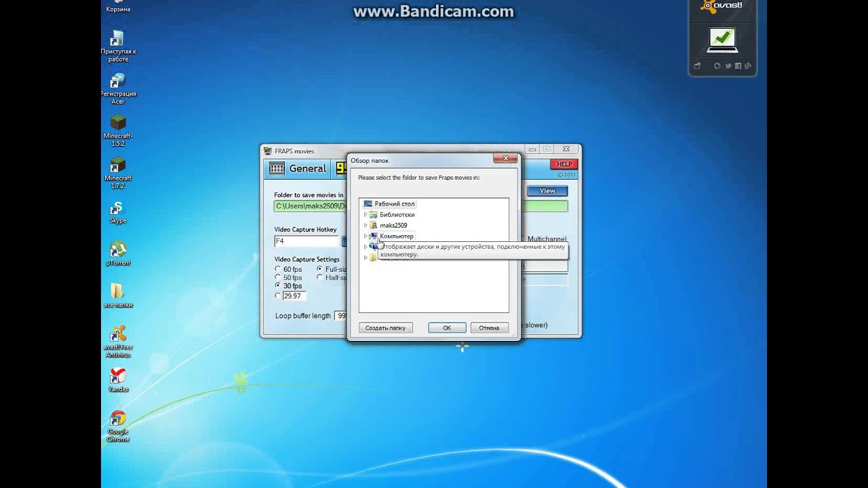Launch Minecraft 1.7.2 from the desktop
Image resolution: width=868 pixels, height=488 pixels.
[118, 172]
